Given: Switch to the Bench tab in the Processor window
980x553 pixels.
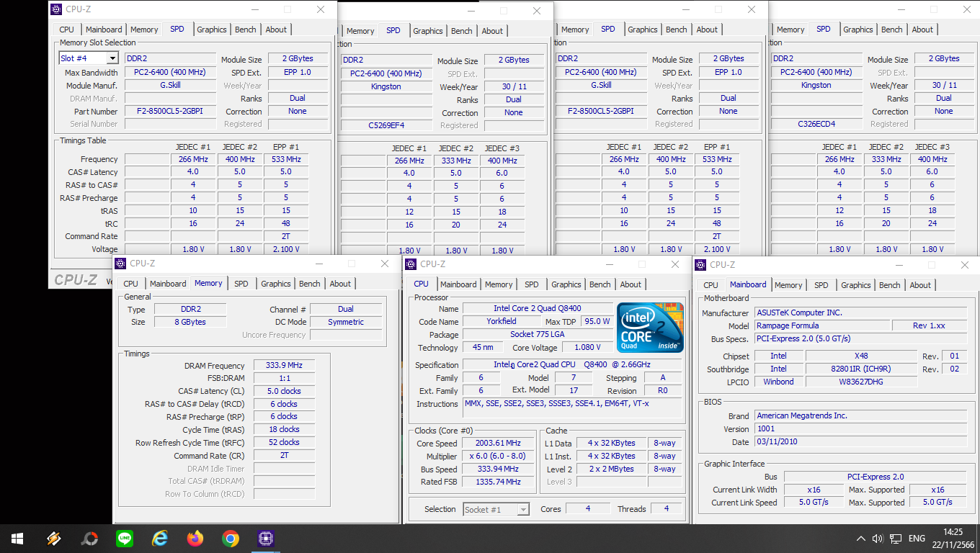Looking at the screenshot, I should coord(600,284).
